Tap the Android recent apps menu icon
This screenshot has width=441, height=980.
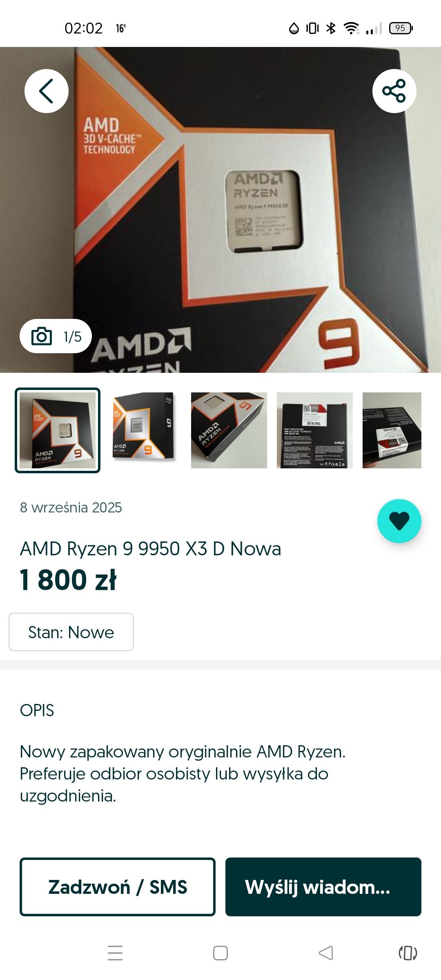(115, 953)
